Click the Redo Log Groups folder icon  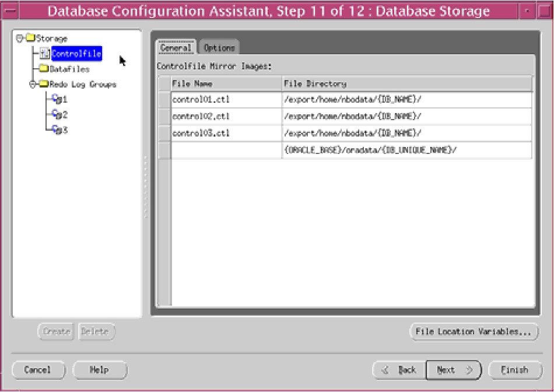click(44, 84)
